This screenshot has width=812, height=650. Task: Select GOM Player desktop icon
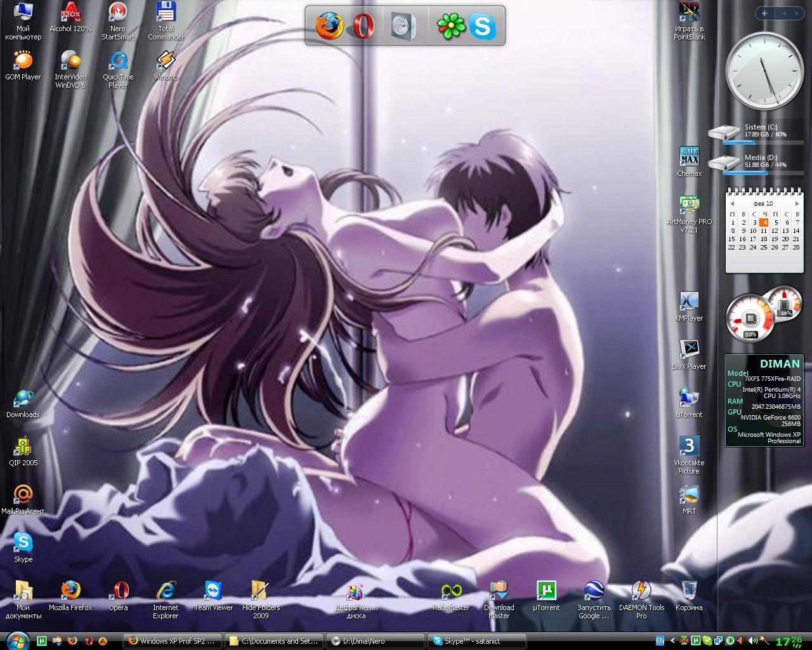(x=23, y=65)
